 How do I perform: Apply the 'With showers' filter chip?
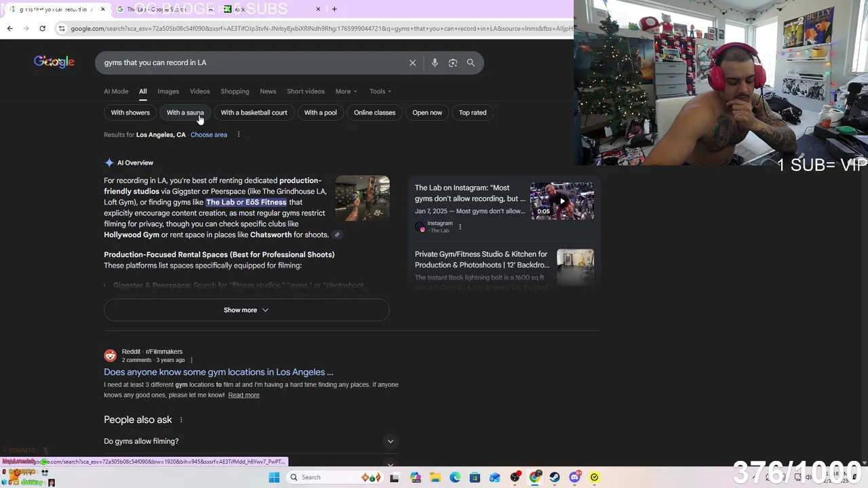[130, 113]
